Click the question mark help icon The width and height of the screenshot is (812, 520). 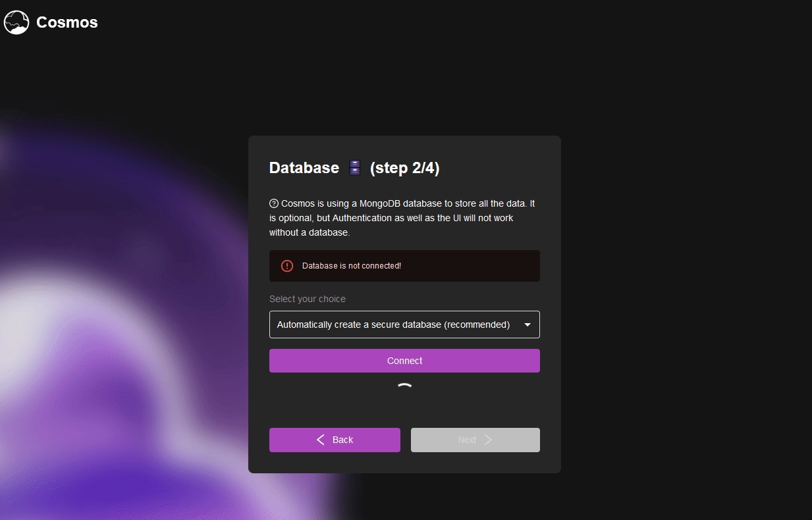point(274,203)
